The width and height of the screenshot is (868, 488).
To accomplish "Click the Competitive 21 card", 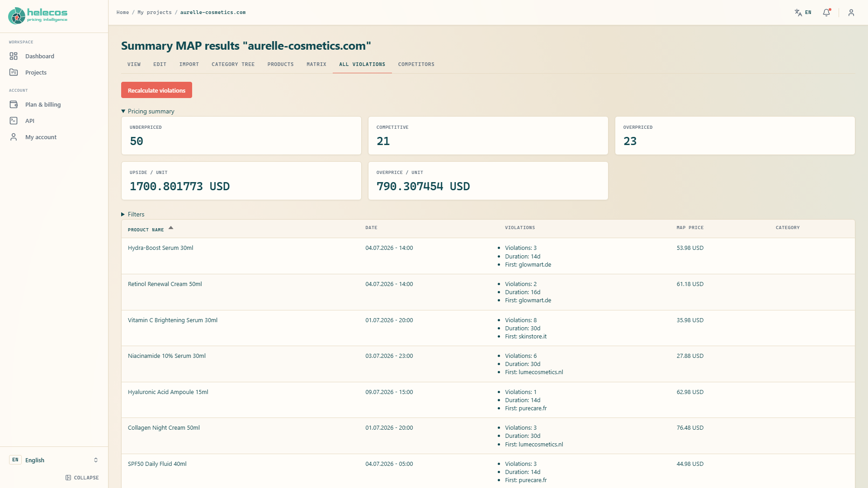I will tap(488, 136).
